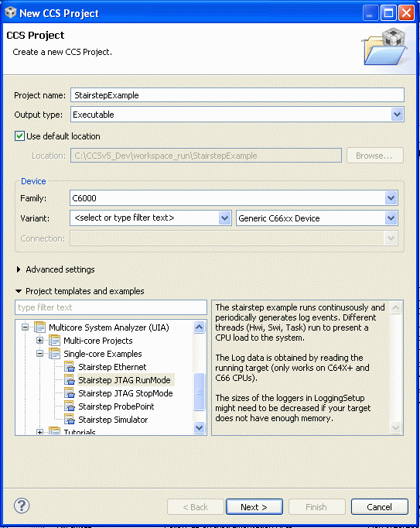Select Multi-core Projects tree row
420x528 pixels.
tap(98, 341)
